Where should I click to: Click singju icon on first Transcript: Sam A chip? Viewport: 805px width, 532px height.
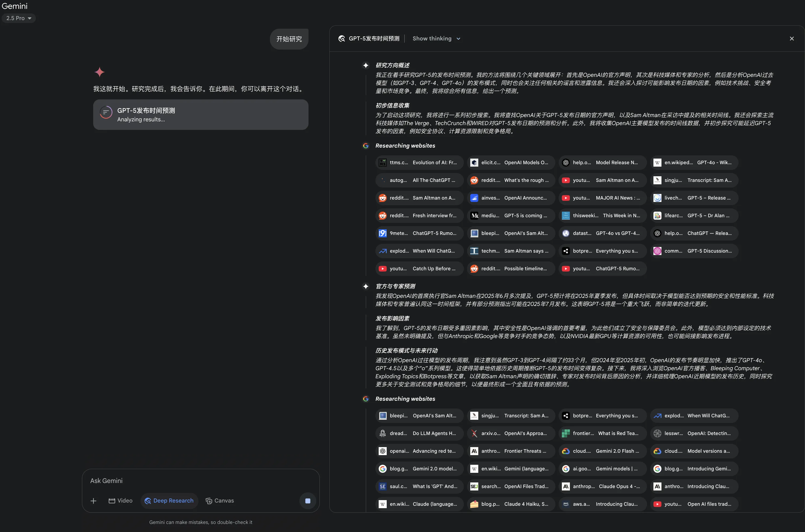tap(657, 180)
